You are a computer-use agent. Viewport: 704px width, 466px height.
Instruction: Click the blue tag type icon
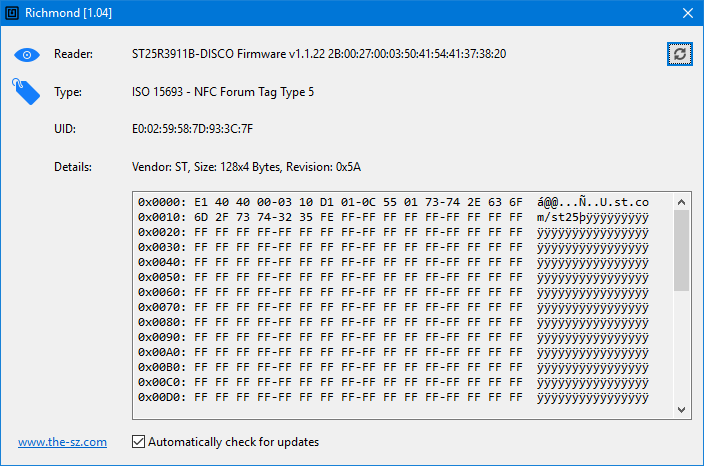point(26,92)
